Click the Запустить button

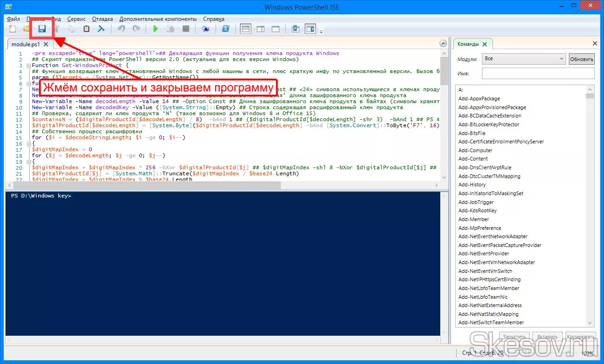[514, 337]
